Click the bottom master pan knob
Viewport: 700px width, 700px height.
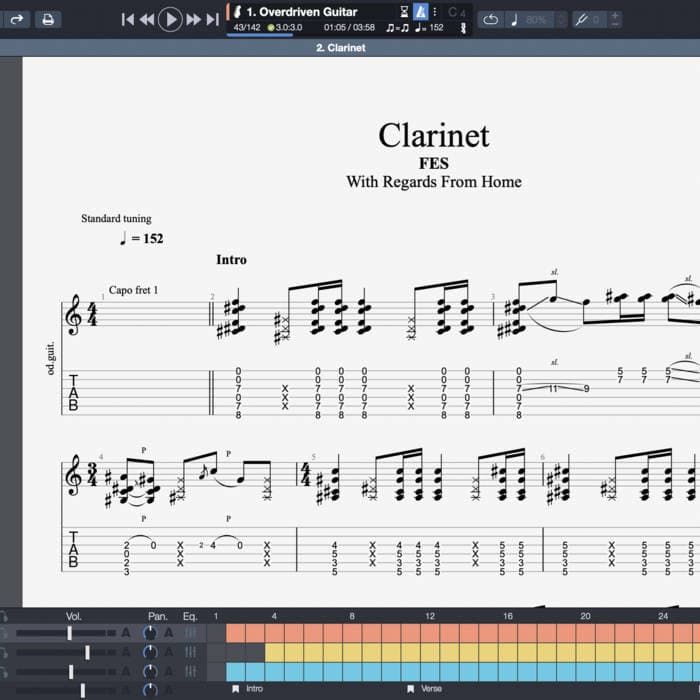pyautogui.click(x=150, y=691)
